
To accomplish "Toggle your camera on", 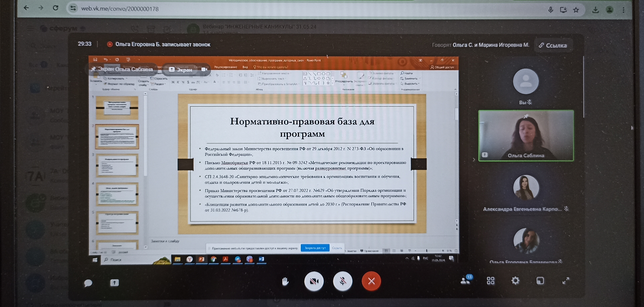I will 314,281.
